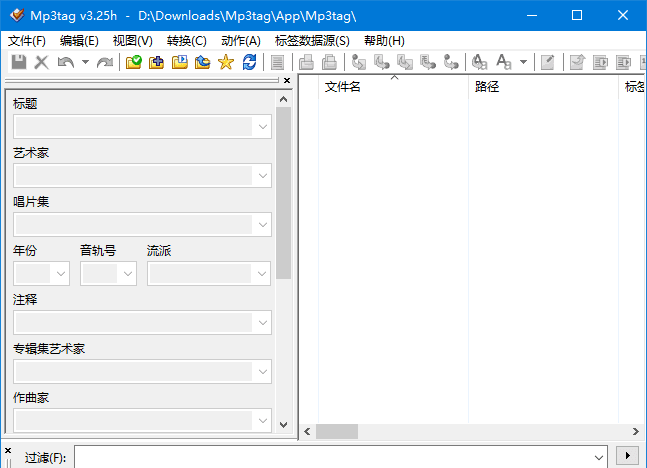Open the Undo history dropdown arrow
Image resolution: width=647 pixels, height=468 pixels.
click(x=85, y=62)
